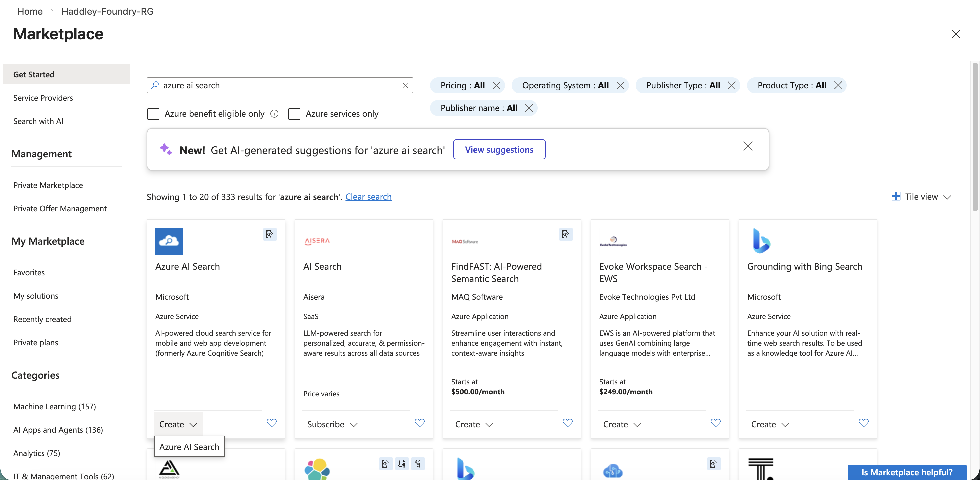The width and height of the screenshot is (980, 480).
Task: Open Search with AI from the sidebar
Action: click(x=38, y=121)
